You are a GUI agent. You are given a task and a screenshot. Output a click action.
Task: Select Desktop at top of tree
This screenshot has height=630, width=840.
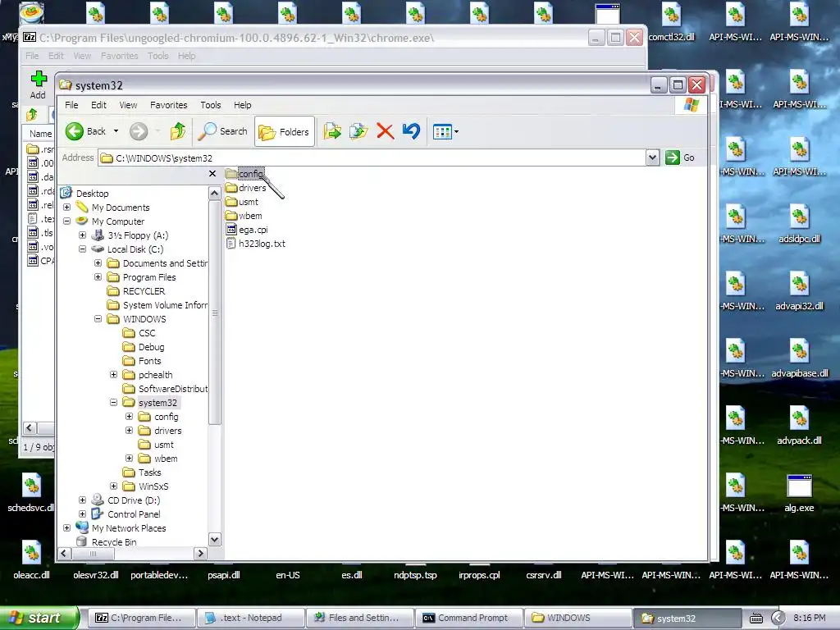click(84, 194)
